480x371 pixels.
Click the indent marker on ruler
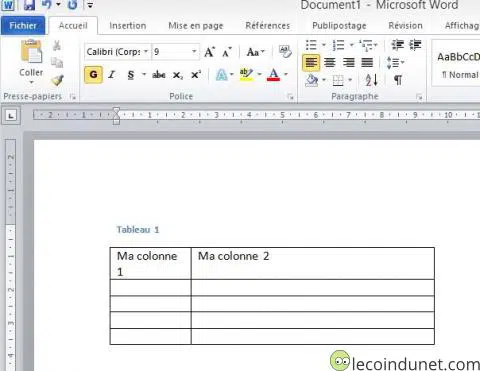[x=116, y=116]
